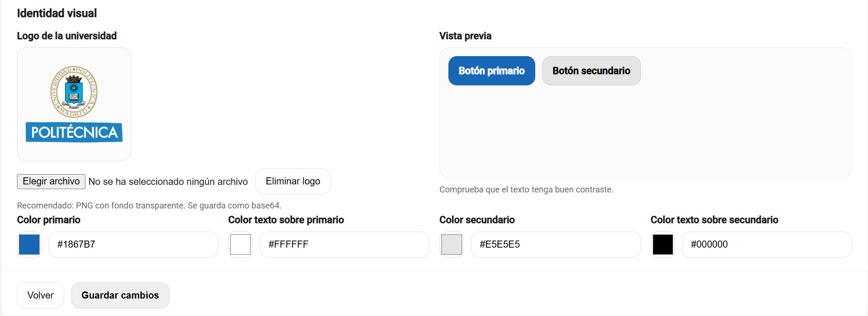Open the white text-on-primary color swatch
The image size is (868, 316).
240,245
